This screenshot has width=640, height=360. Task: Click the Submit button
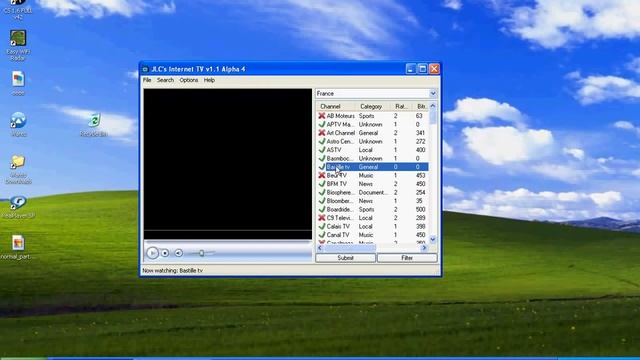point(345,258)
